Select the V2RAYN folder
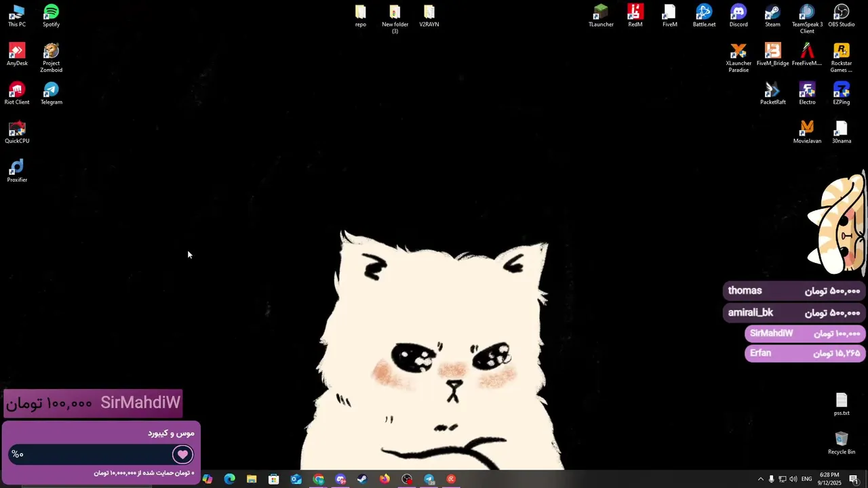 click(429, 16)
